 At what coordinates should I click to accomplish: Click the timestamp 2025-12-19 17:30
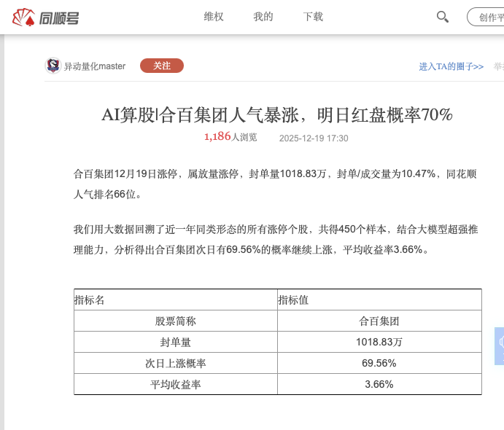point(314,138)
